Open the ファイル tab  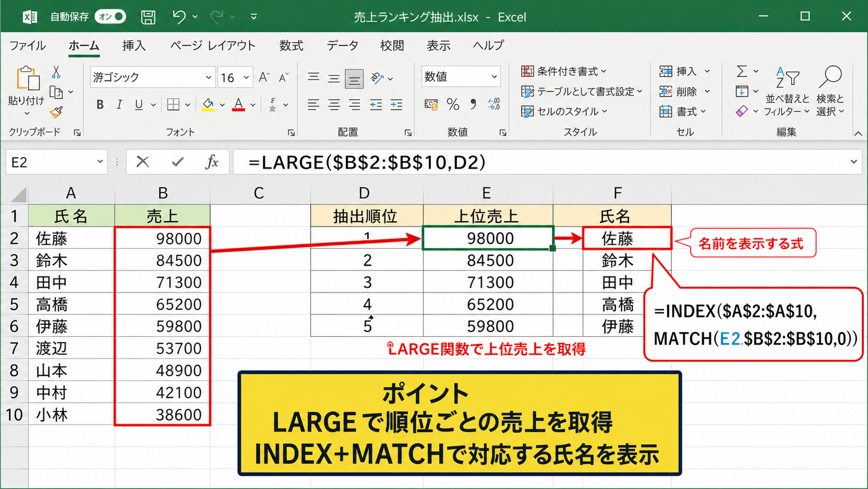coord(28,46)
